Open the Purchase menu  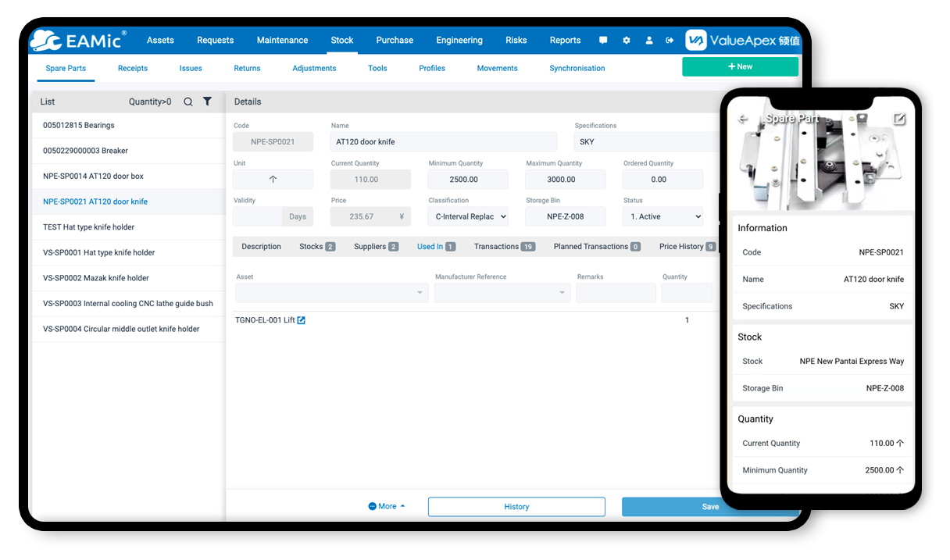[x=395, y=41]
